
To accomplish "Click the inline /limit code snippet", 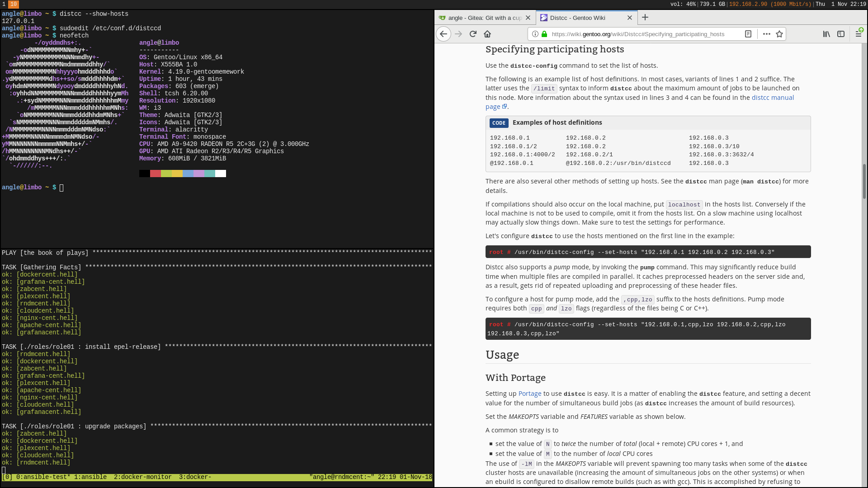I will 544,89.
